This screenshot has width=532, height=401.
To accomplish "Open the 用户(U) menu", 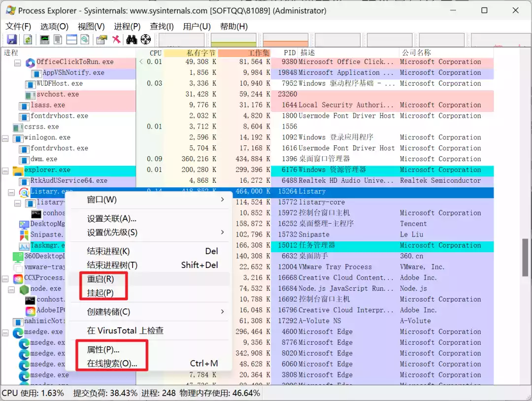I will (197, 27).
